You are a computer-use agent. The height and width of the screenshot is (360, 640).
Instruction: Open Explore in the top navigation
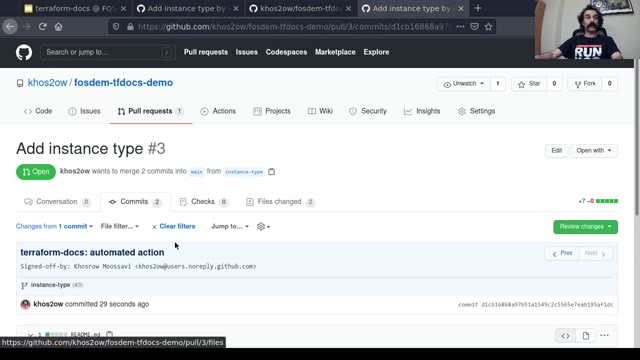[x=376, y=52]
